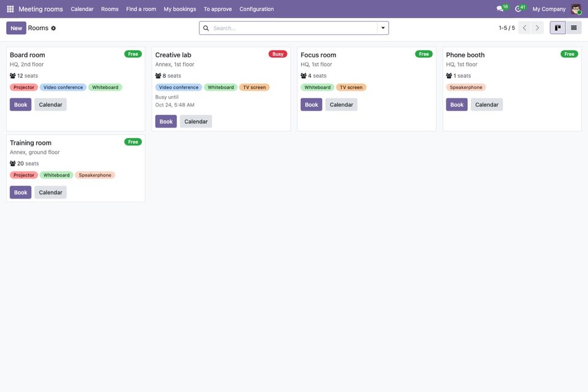Image resolution: width=588 pixels, height=392 pixels.
Task: Click the TV screen tag on Focus room
Action: click(x=351, y=87)
